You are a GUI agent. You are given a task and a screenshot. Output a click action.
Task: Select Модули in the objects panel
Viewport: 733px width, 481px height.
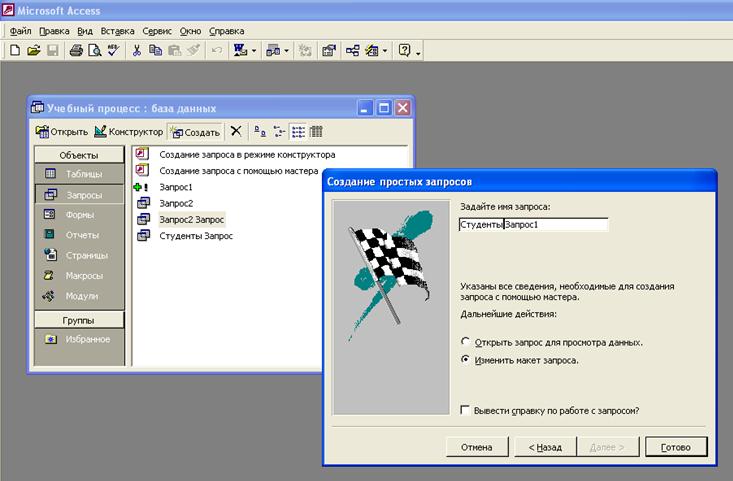[79, 296]
